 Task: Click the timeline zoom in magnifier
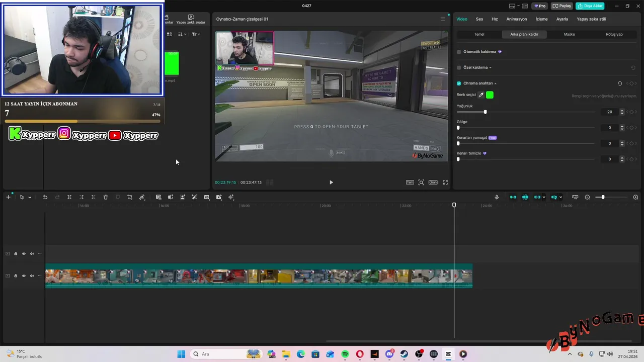click(635, 197)
